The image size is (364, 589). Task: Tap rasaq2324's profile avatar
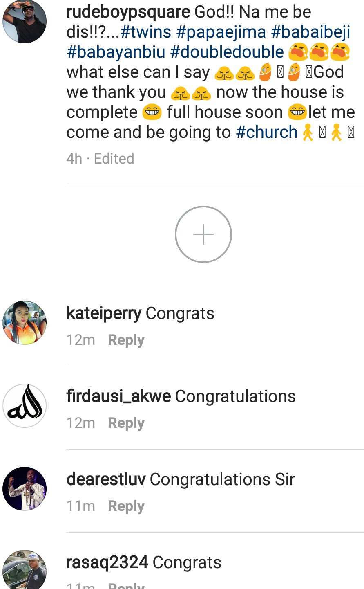[x=25, y=570]
